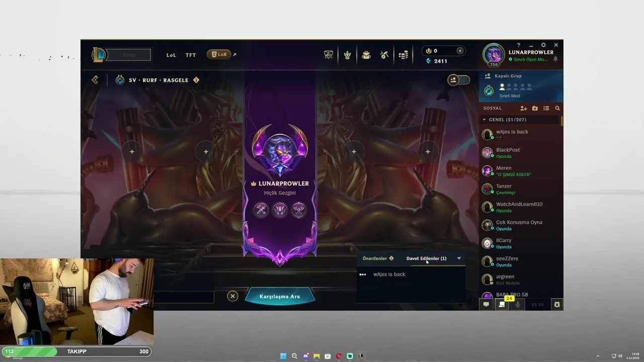Open taskbar search icon
This screenshot has height=362, width=644.
coord(294,356)
